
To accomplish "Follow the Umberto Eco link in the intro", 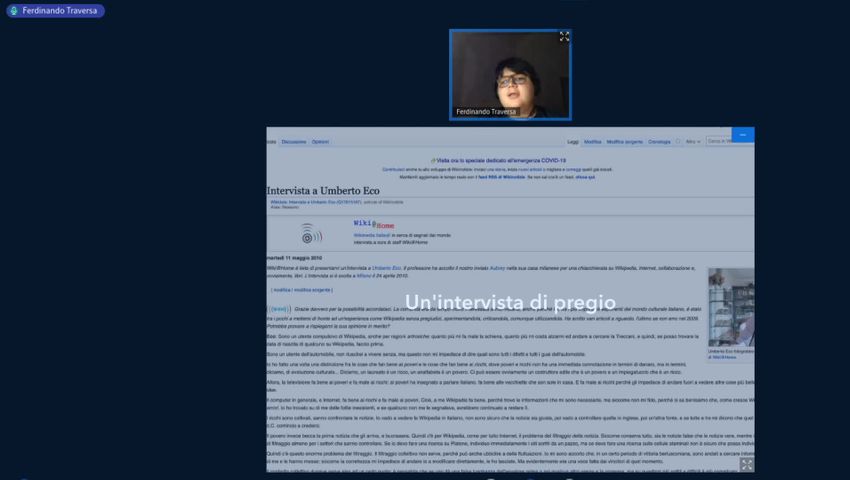I will (x=387, y=268).
